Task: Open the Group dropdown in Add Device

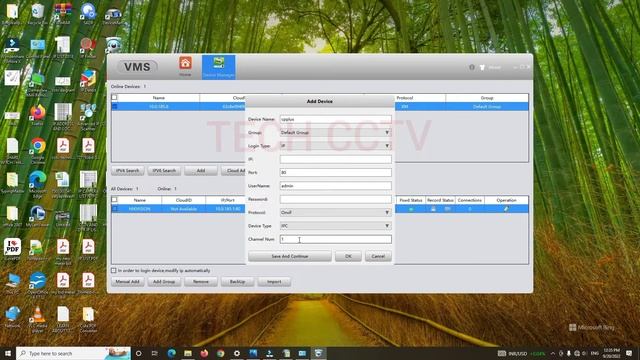Action: (x=336, y=133)
